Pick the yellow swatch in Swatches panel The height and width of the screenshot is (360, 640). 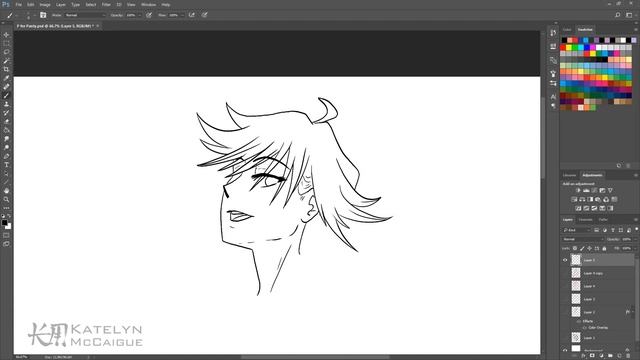(569, 47)
